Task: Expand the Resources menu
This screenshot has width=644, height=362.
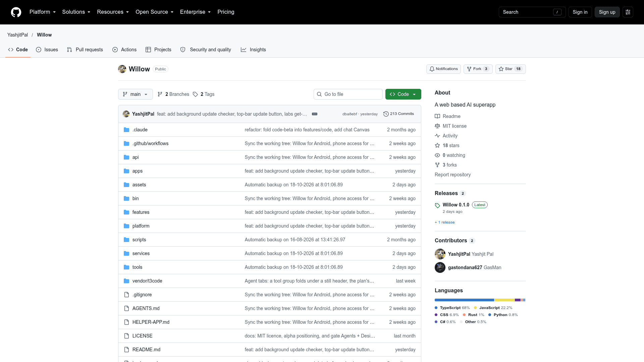Action: pyautogui.click(x=113, y=12)
